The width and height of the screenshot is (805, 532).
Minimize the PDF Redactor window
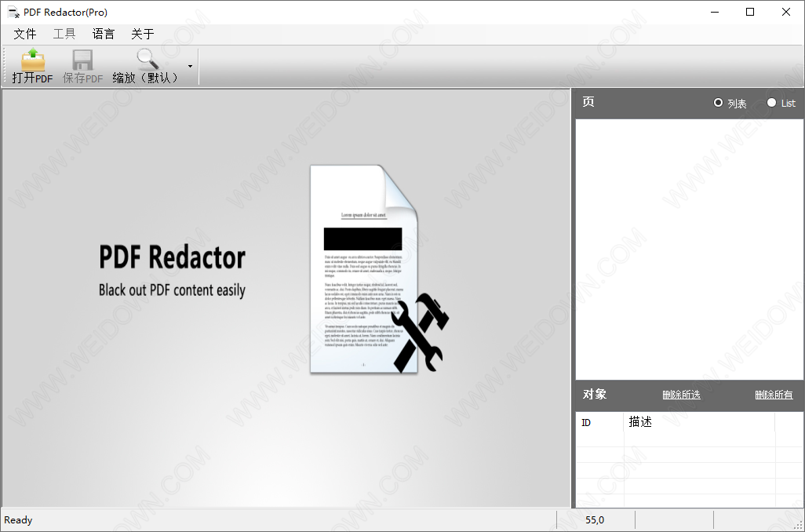(715, 12)
